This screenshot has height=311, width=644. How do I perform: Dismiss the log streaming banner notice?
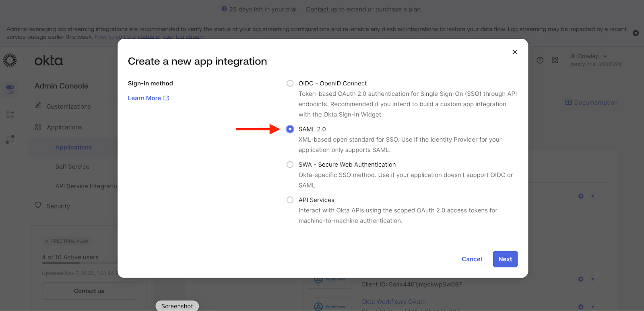tap(636, 33)
